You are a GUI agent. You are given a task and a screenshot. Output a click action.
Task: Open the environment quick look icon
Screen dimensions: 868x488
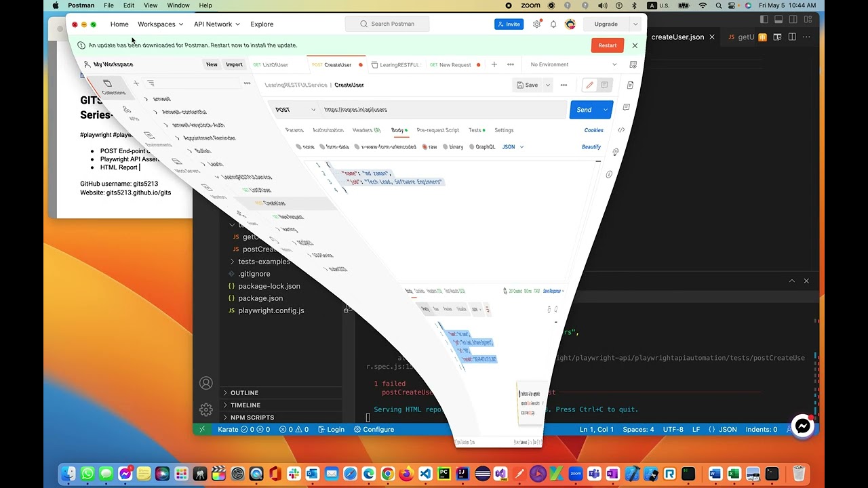(x=633, y=64)
